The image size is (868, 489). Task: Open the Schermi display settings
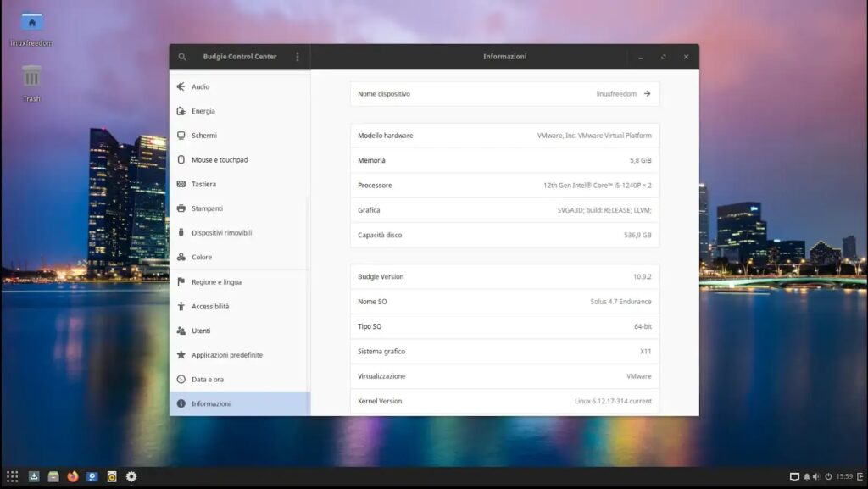click(203, 135)
